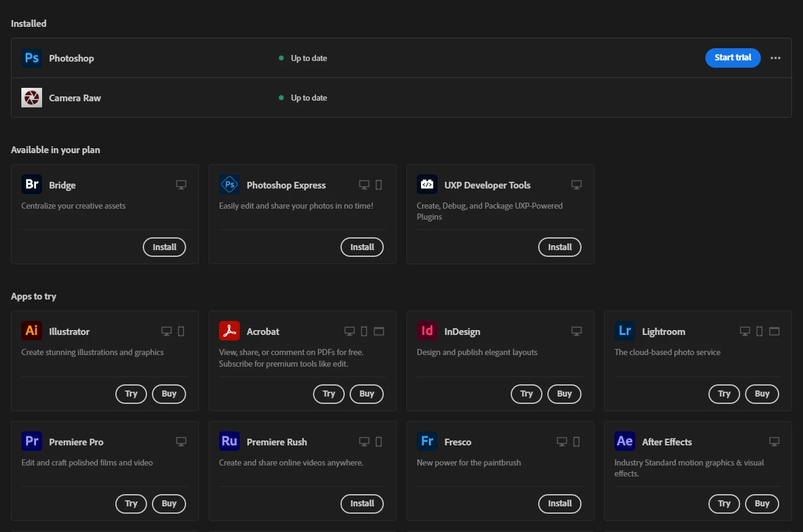803x532 pixels.
Task: Click Fresco's mobile platform icon
Action: click(x=577, y=442)
